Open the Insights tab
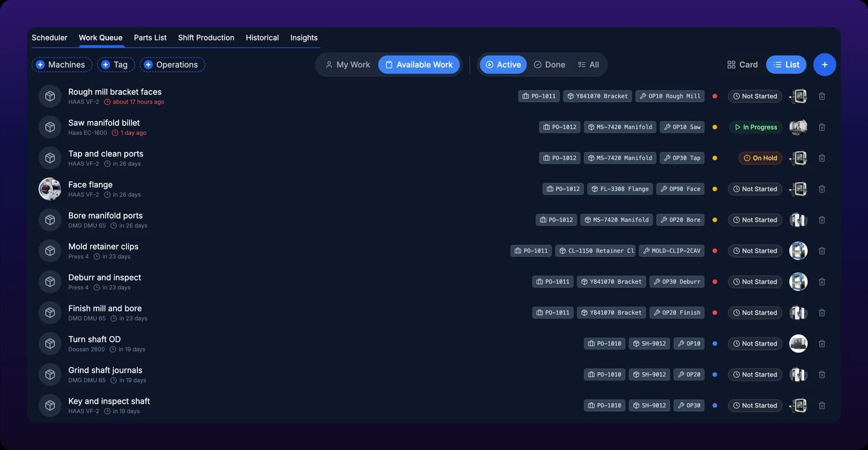 pyautogui.click(x=303, y=38)
